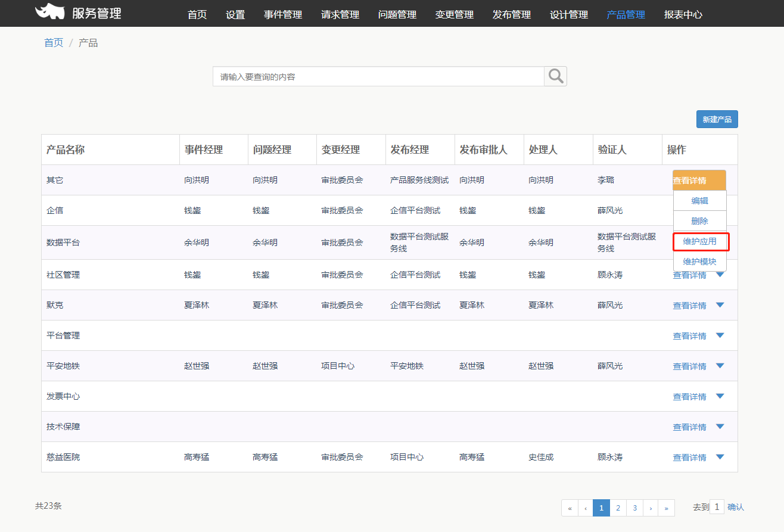This screenshot has width=784, height=532.
Task: Click 史佳成 in the 处理人 column
Action: click(541, 457)
